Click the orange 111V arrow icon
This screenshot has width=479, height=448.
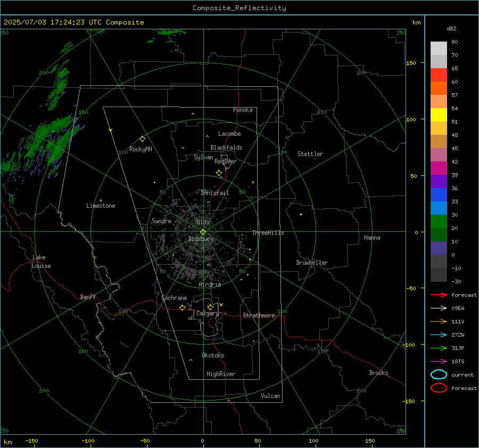pos(439,321)
